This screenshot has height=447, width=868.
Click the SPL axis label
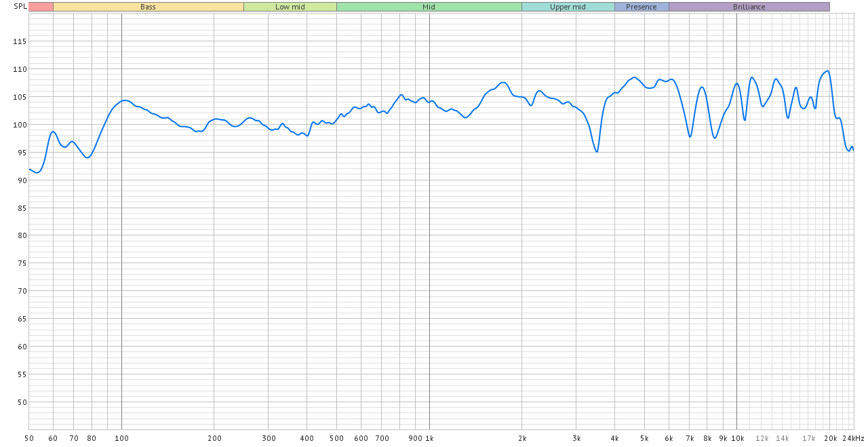[20, 7]
